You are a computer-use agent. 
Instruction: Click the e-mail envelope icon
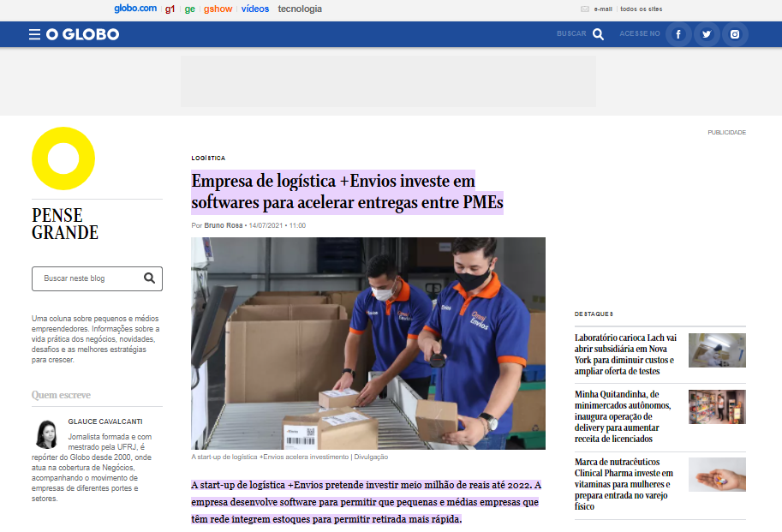point(585,9)
